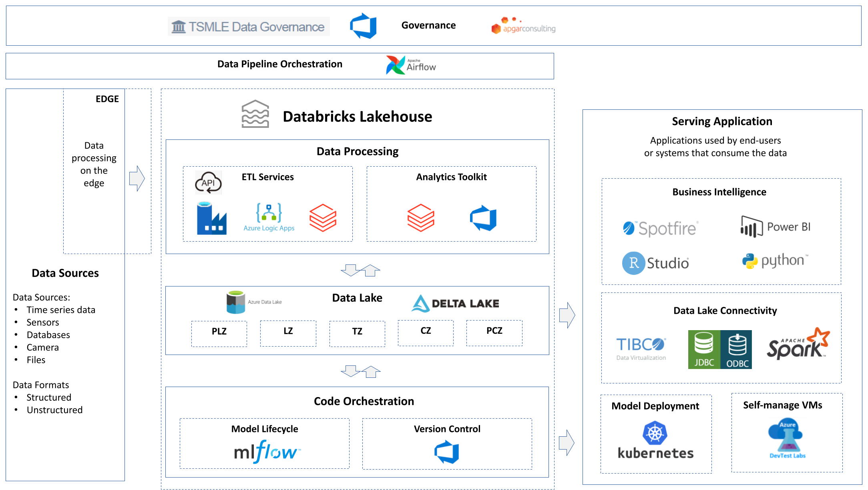Screen dimensions: 868x490
Task: Select the PLZ zone box
Action: click(x=219, y=333)
